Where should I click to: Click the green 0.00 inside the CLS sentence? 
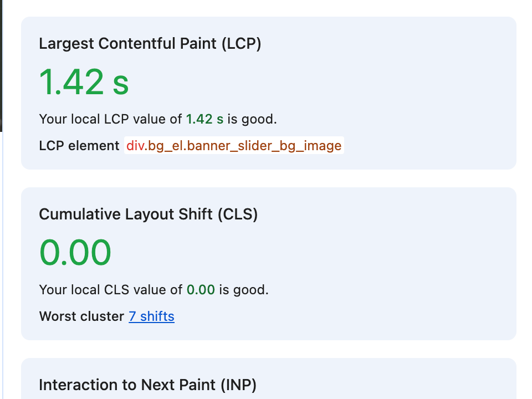click(201, 289)
